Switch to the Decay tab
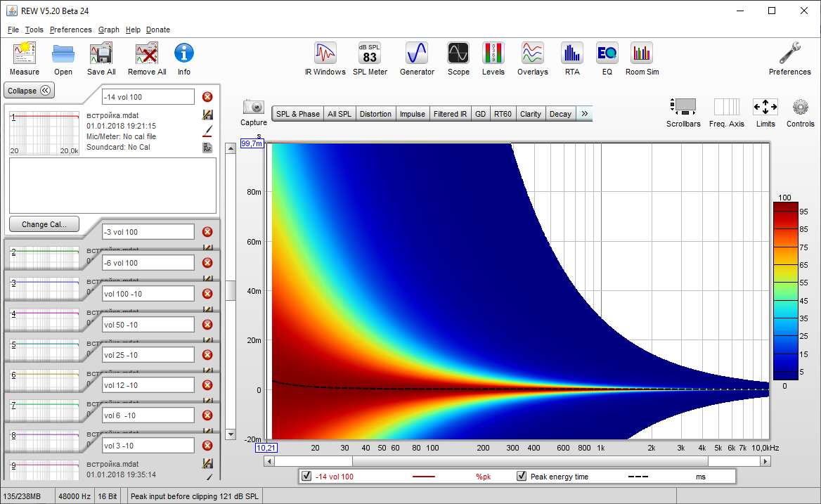This screenshot has width=821, height=504. coord(560,114)
